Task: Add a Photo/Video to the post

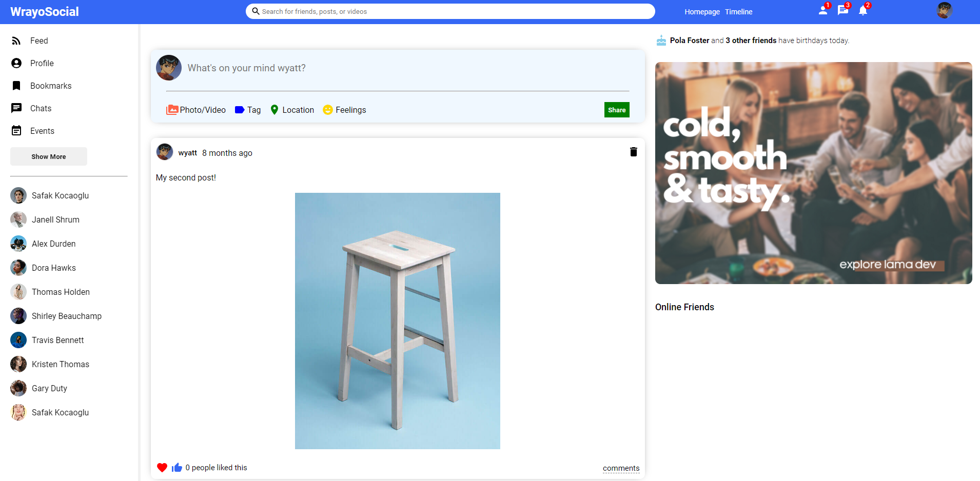Action: point(196,110)
